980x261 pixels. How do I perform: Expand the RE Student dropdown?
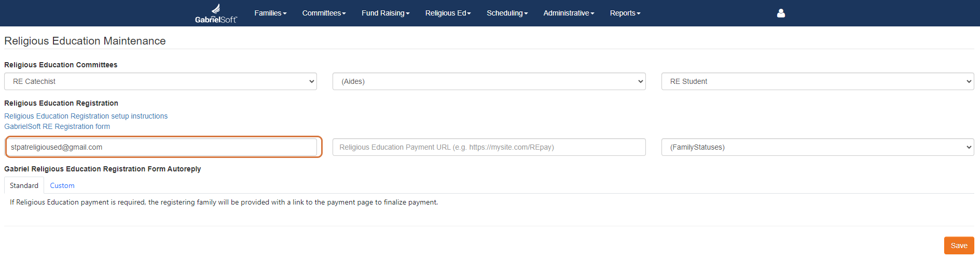(818, 81)
